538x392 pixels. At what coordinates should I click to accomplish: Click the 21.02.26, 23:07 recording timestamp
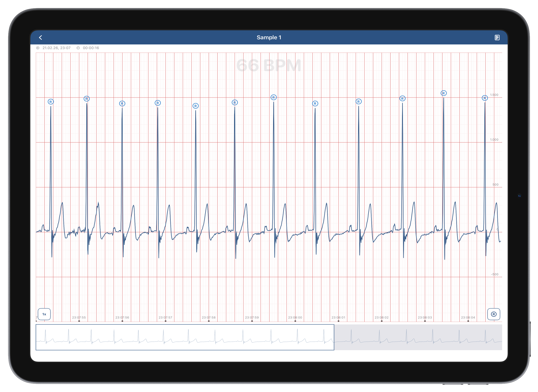tap(56, 48)
